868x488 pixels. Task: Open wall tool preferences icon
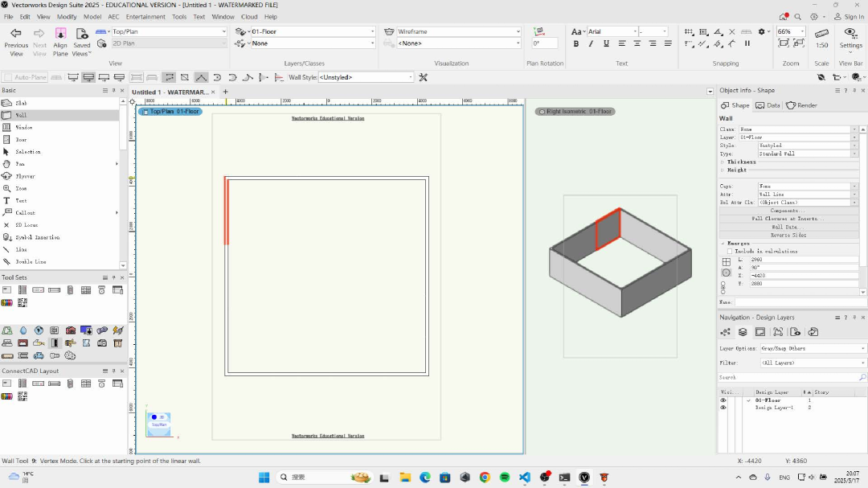(x=424, y=77)
